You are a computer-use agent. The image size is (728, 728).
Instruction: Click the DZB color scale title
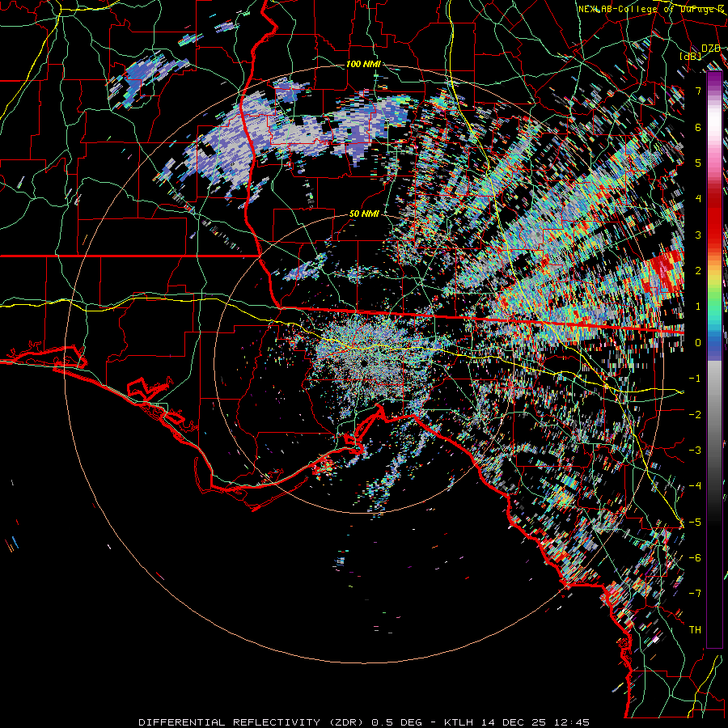tap(711, 49)
